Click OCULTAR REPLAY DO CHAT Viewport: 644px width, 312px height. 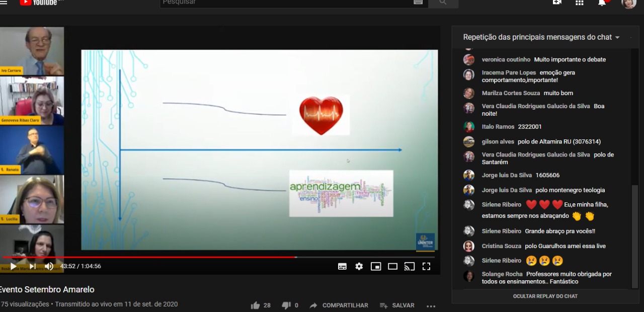point(545,296)
